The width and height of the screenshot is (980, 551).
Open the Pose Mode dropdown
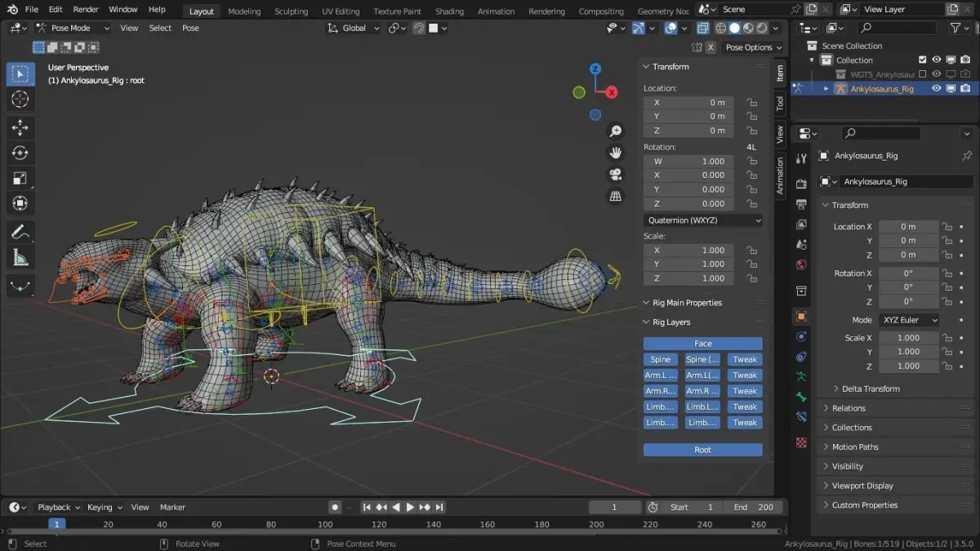point(73,28)
